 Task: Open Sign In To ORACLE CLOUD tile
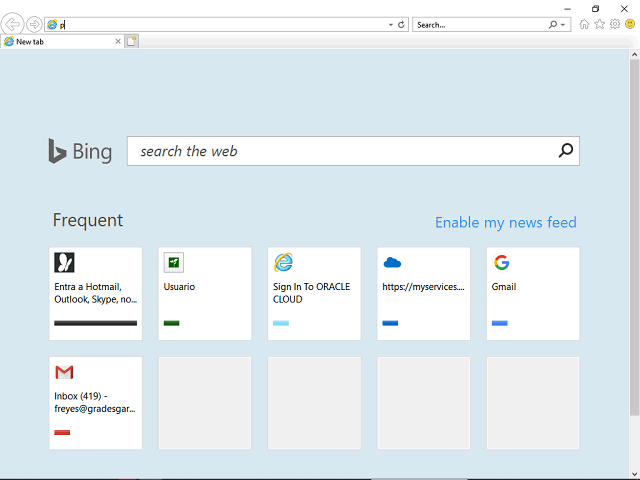[314, 293]
